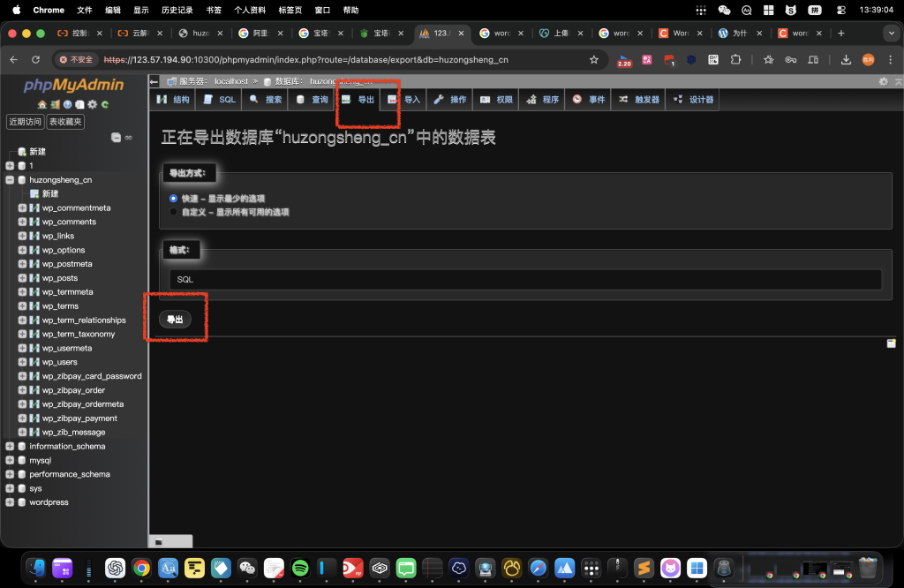
Task: Open the 导入 import tab
Action: pyautogui.click(x=403, y=100)
